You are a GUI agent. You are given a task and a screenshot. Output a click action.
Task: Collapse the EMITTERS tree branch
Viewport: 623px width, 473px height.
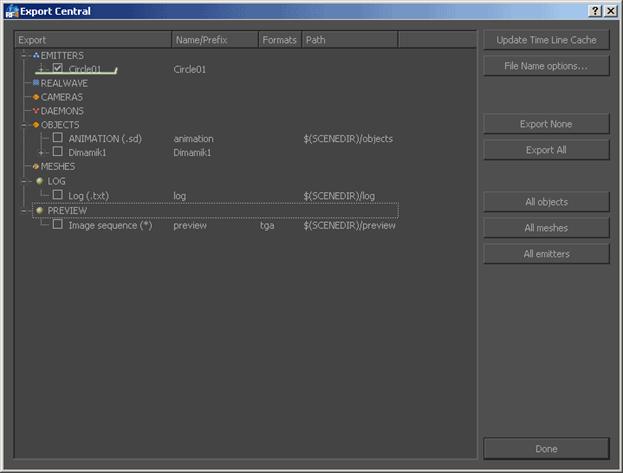(23, 55)
